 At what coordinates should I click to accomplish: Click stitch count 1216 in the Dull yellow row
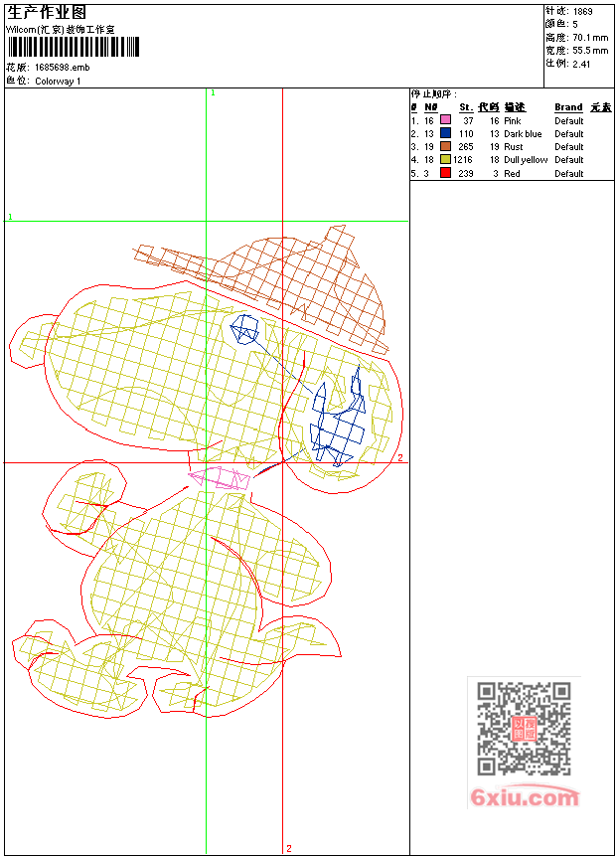(x=463, y=160)
